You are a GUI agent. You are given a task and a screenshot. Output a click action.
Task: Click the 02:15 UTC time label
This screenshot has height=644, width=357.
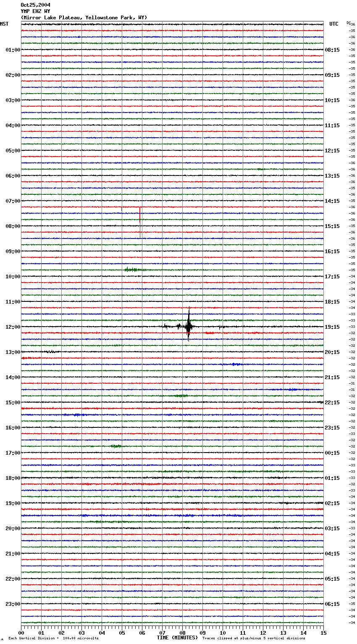point(332,503)
